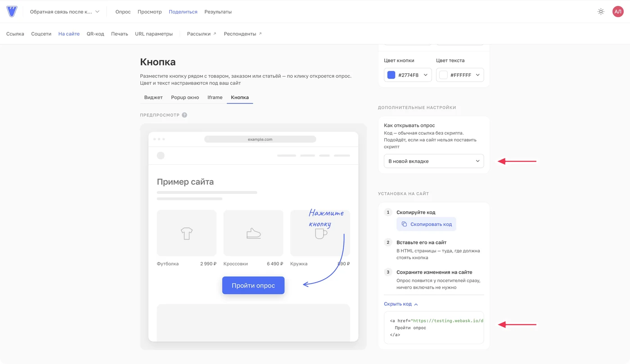The image size is (630, 364).
Task: Click the embed code snippet box
Action: (434, 328)
